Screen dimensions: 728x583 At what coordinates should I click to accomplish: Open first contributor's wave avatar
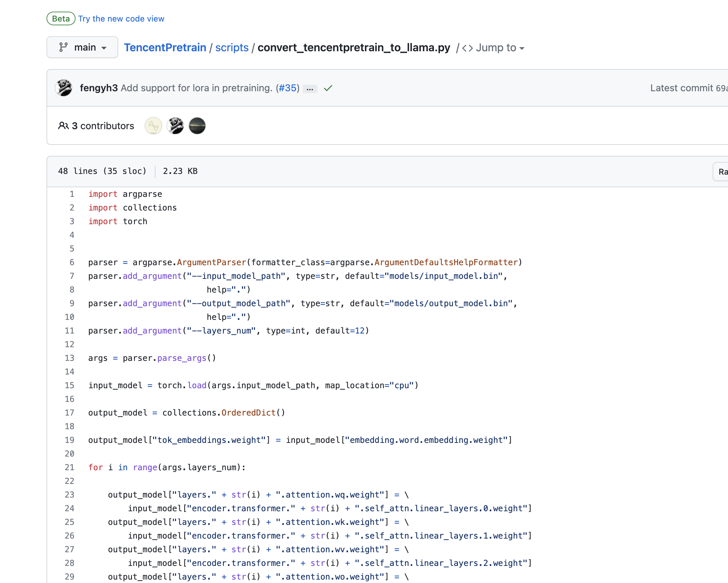pyautogui.click(x=153, y=126)
